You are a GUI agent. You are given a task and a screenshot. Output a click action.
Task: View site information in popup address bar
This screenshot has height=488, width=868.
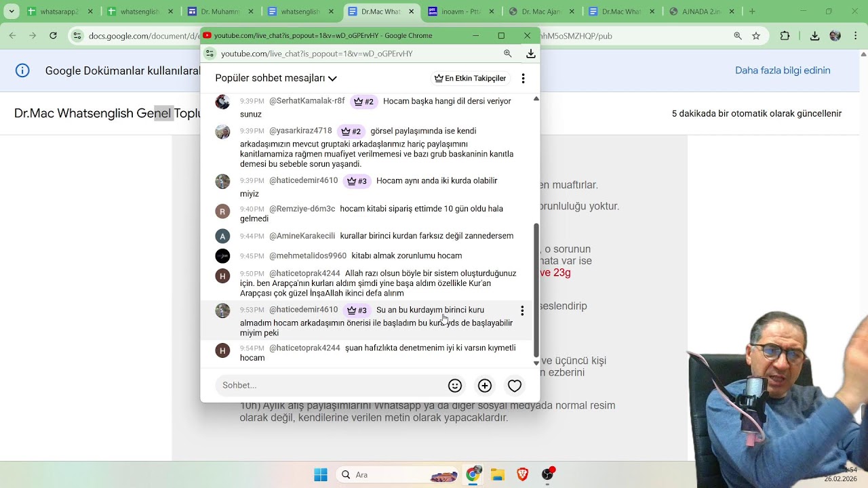[210, 54]
